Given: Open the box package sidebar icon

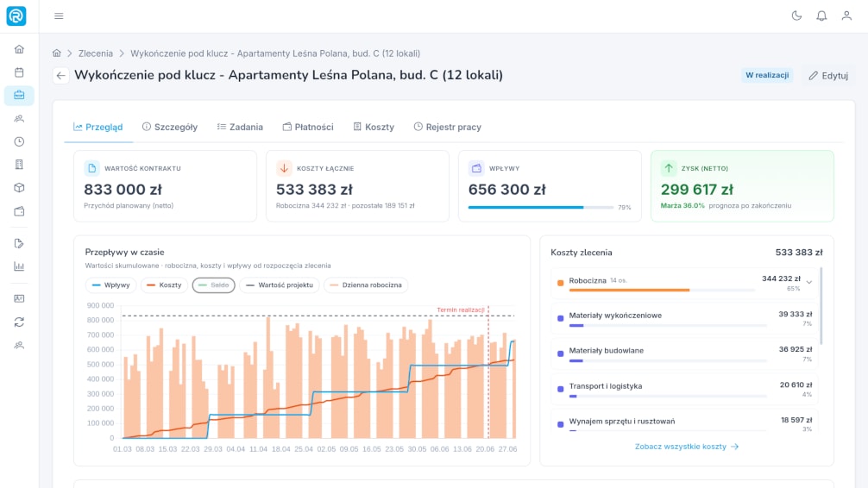Looking at the screenshot, I should (19, 188).
